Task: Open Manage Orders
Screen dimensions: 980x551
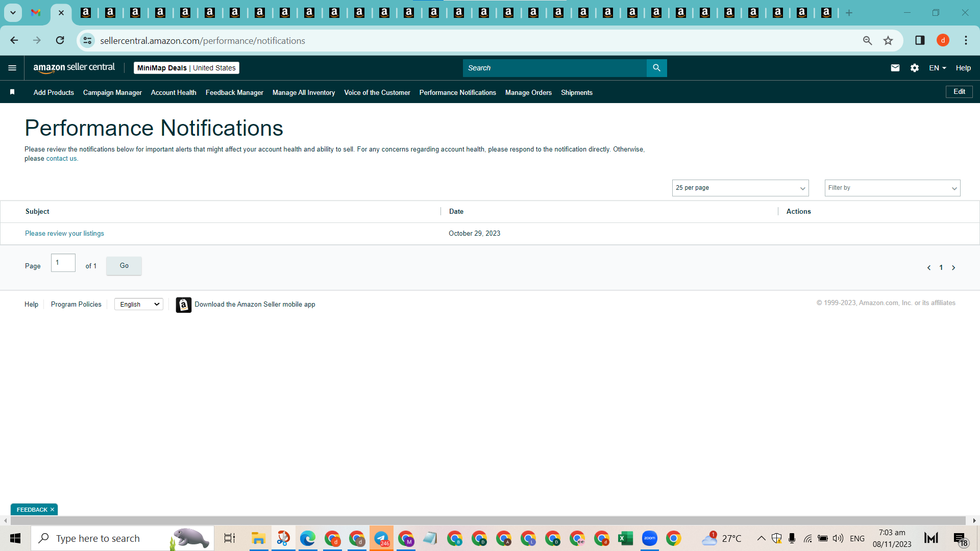Action: click(x=528, y=92)
